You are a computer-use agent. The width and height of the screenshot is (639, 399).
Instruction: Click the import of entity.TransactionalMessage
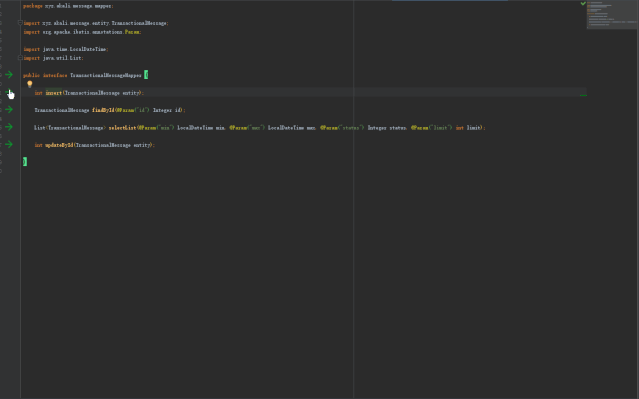[x=96, y=23]
